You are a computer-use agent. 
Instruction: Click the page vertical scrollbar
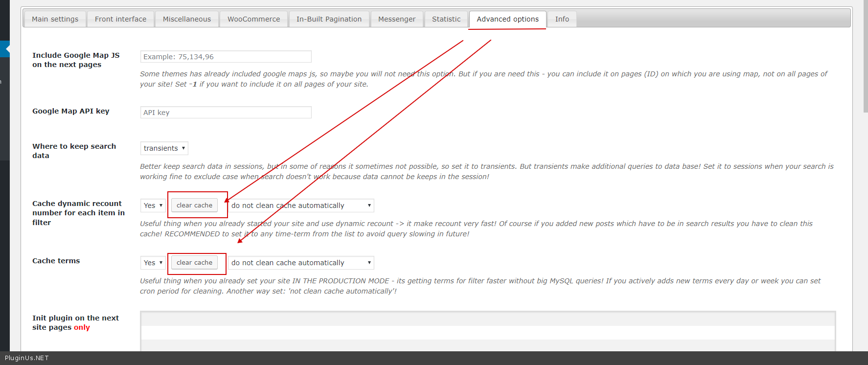[865, 56]
